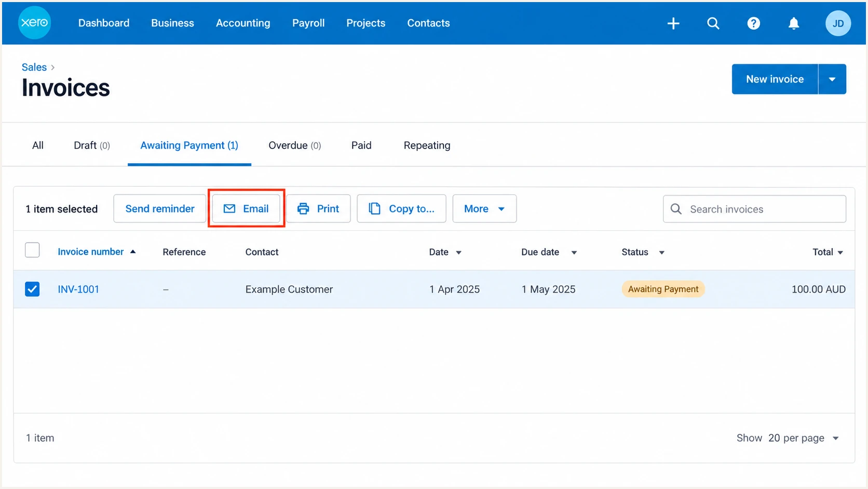
Task: Click the Xero logo
Action: click(x=35, y=23)
